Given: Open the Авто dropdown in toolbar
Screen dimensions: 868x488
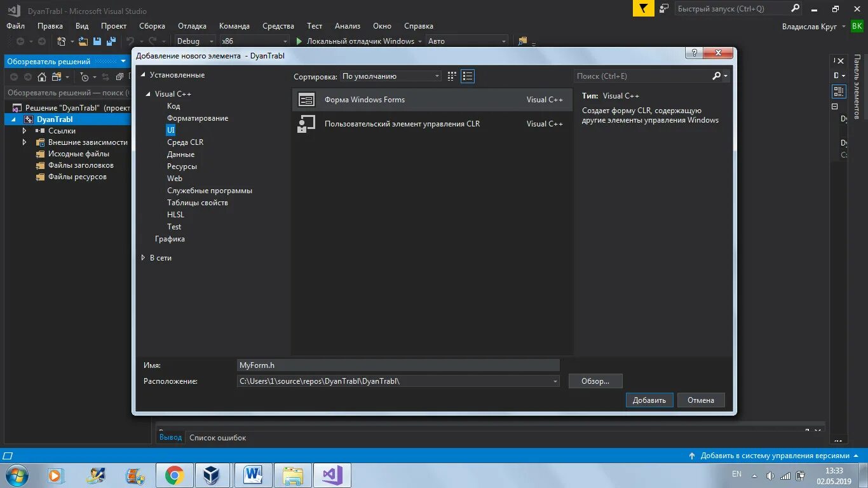Looking at the screenshot, I should 467,41.
